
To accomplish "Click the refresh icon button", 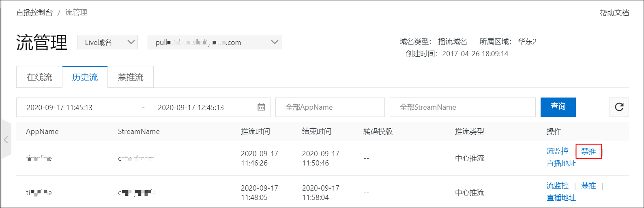I will click(x=619, y=107).
